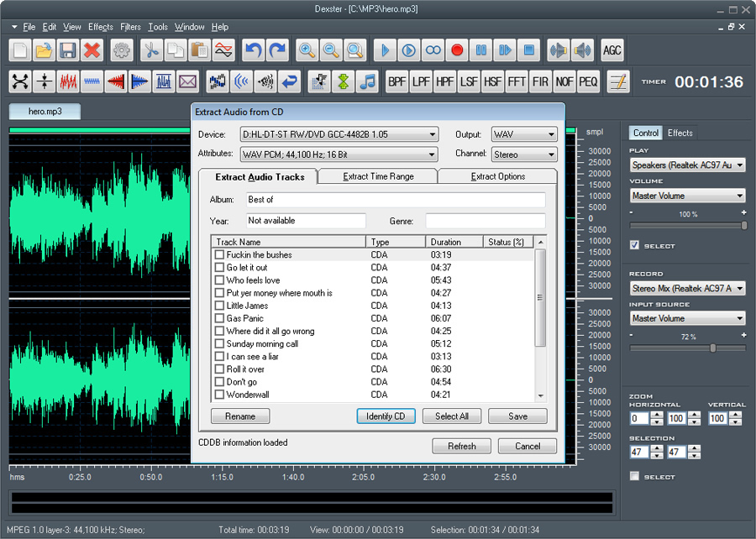Viewport: 756px width, 539px height.
Task: Click the AGC toolbar icon
Action: pos(612,50)
